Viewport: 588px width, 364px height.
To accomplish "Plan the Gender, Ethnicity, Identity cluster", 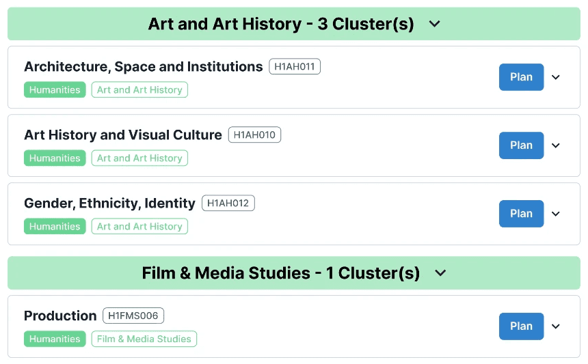I will tap(521, 214).
